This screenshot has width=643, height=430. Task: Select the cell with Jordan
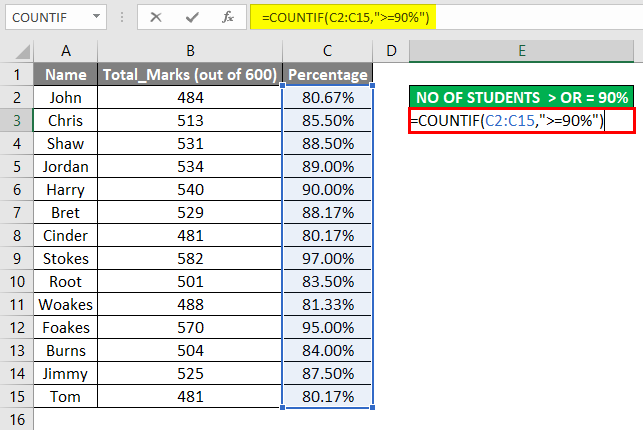(x=66, y=166)
